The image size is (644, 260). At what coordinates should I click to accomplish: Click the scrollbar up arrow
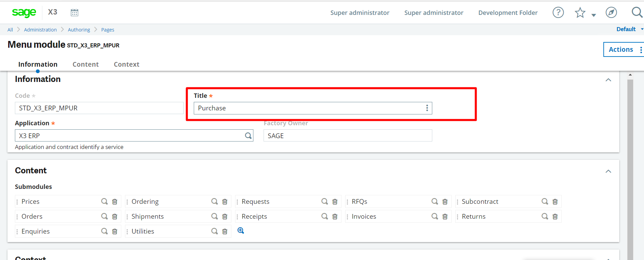(630, 75)
